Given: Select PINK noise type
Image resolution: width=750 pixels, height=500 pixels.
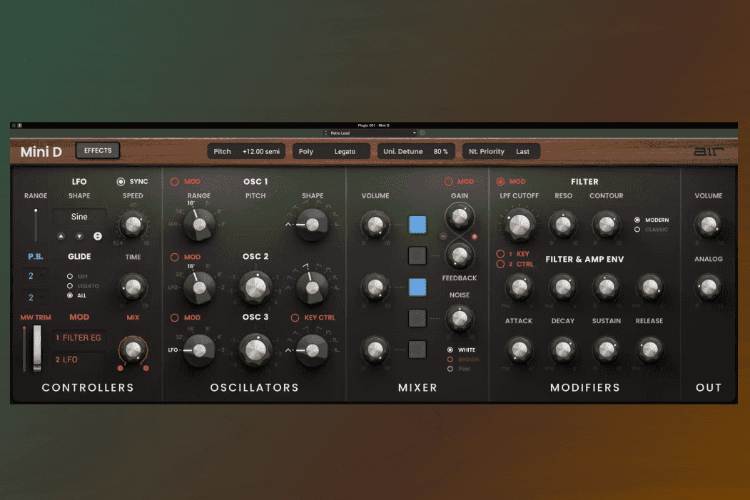Looking at the screenshot, I should click(x=450, y=369).
